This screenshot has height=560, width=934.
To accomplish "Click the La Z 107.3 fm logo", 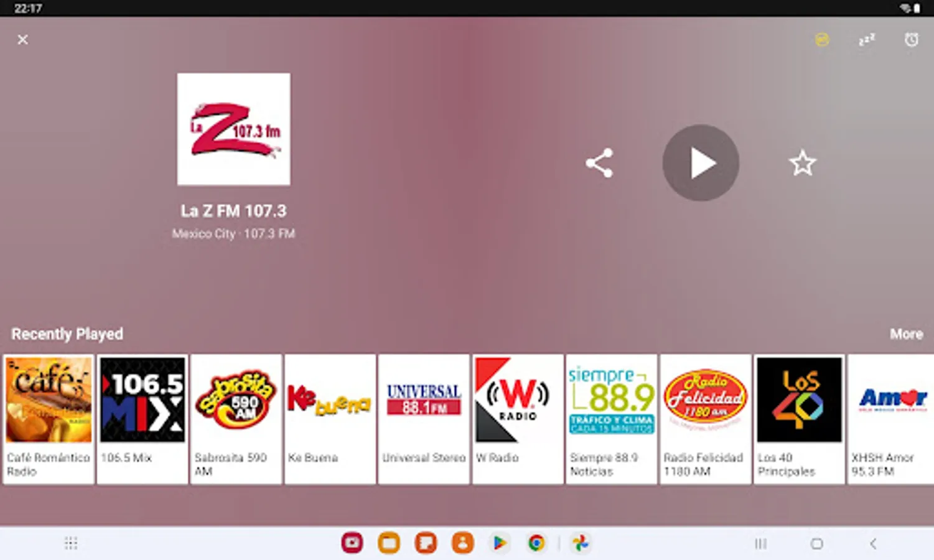I will tap(233, 129).
